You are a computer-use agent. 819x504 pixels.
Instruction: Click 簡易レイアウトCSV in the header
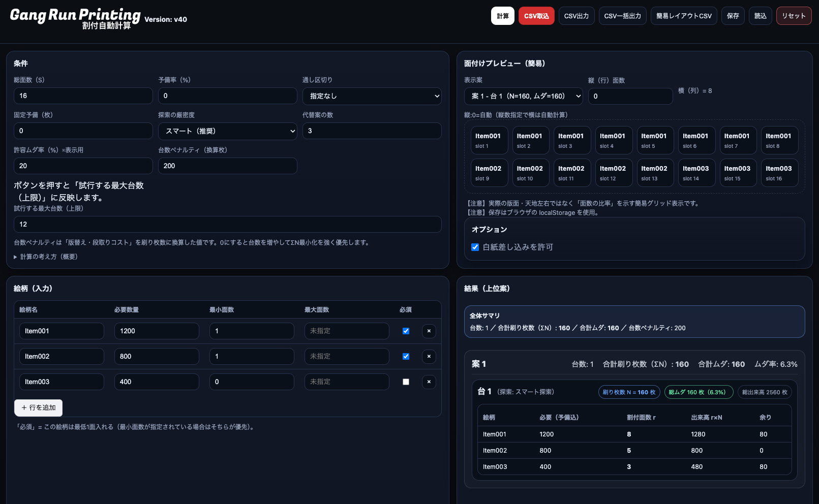coord(683,16)
